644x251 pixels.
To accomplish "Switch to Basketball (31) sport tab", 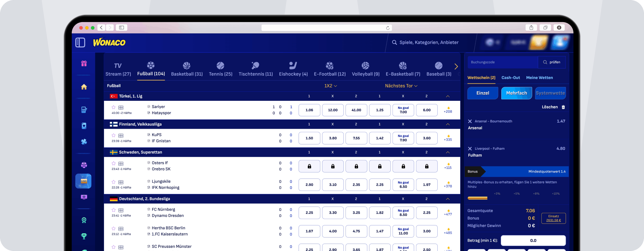I will click(187, 69).
